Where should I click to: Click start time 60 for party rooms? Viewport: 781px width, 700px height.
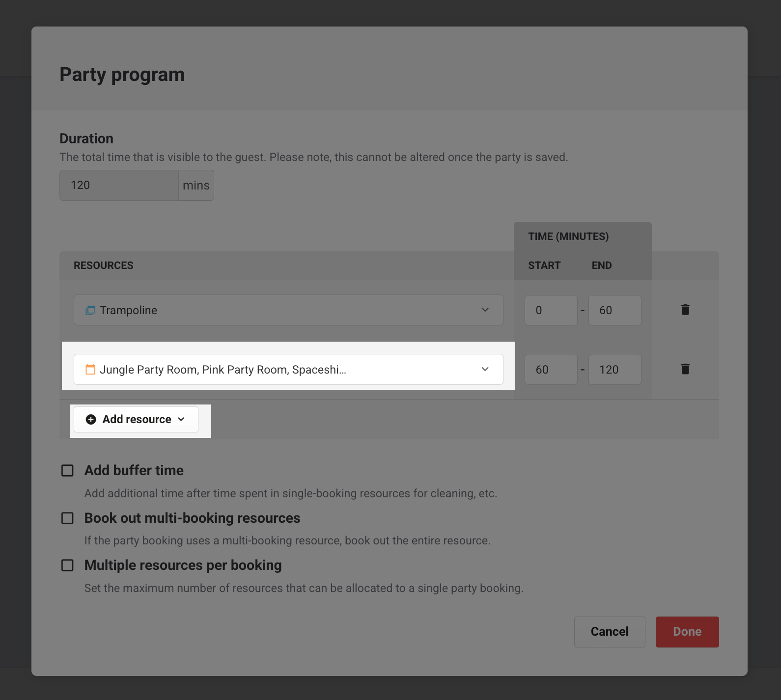point(551,370)
